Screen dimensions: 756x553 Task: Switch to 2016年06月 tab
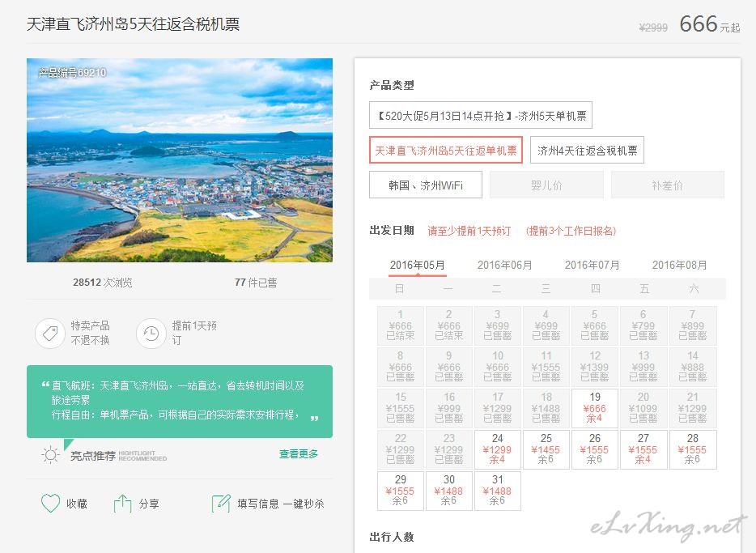(x=505, y=266)
